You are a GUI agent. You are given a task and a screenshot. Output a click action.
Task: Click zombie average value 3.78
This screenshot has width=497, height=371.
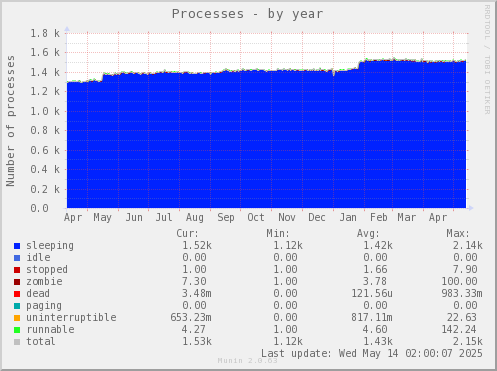point(375,282)
